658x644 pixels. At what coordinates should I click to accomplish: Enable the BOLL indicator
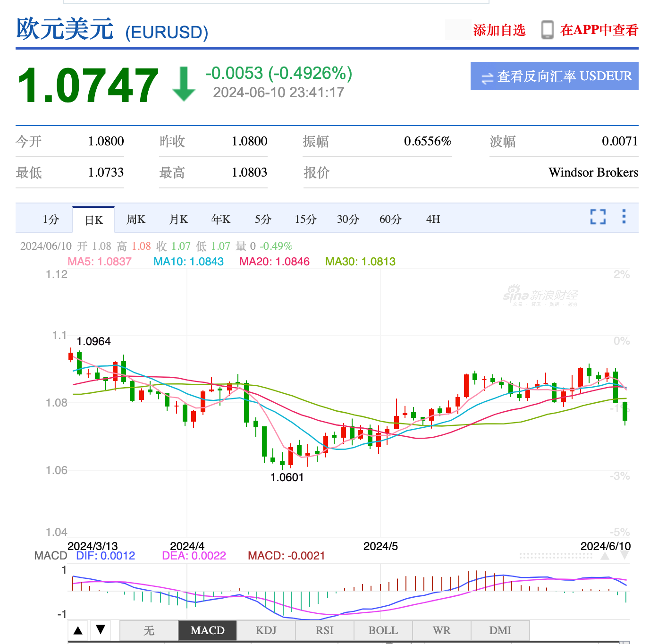pos(383,630)
